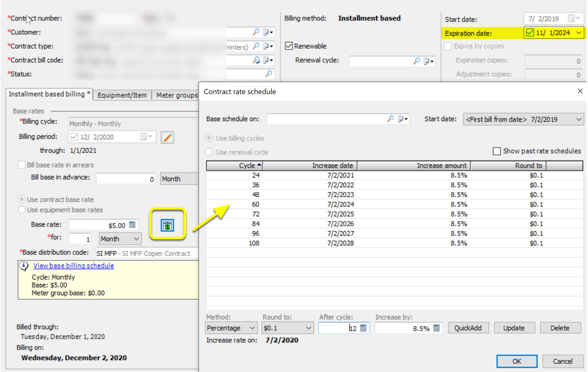Click the After cycle input field
Screen dimensions: 588x372
pyautogui.click(x=344, y=328)
